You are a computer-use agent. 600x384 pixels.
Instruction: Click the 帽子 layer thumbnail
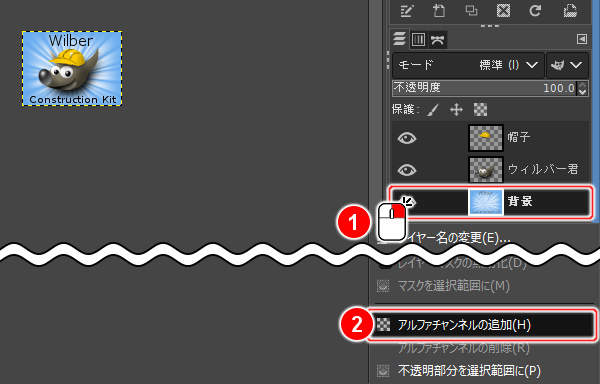pos(486,138)
